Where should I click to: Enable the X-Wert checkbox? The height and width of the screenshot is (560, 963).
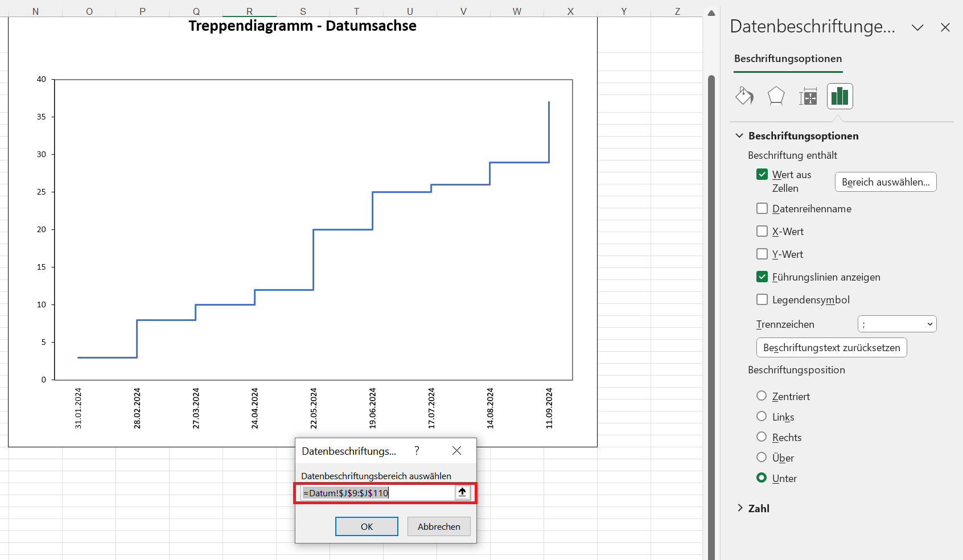click(x=762, y=231)
